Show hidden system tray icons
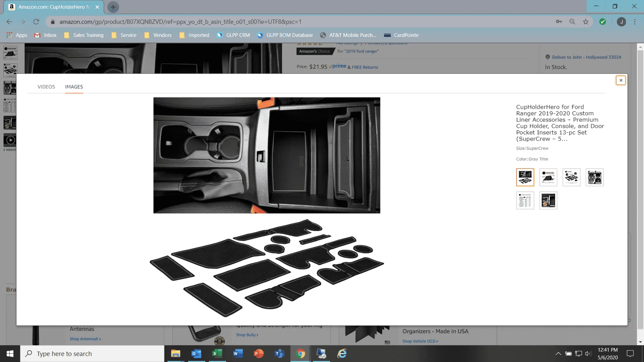The height and width of the screenshot is (362, 644). click(558, 354)
